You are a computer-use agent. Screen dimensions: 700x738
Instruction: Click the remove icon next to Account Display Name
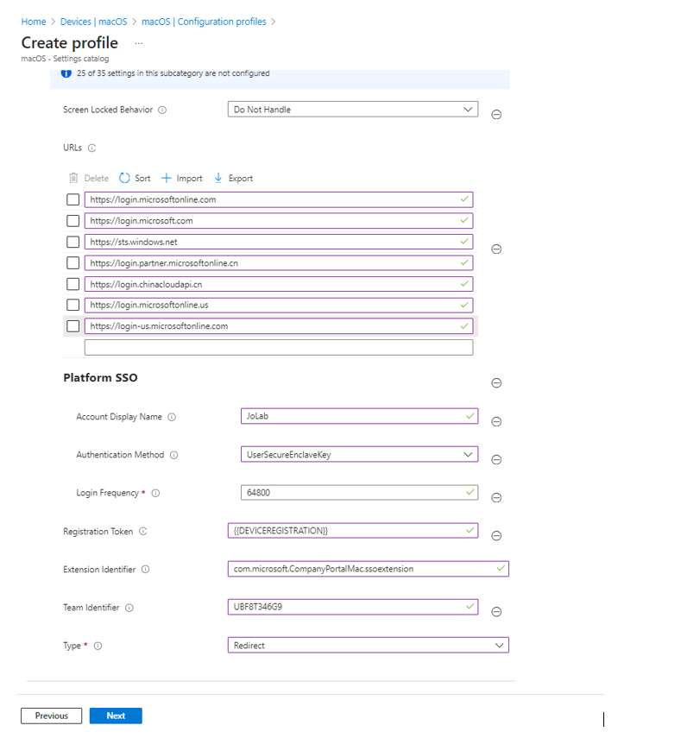[x=496, y=422]
